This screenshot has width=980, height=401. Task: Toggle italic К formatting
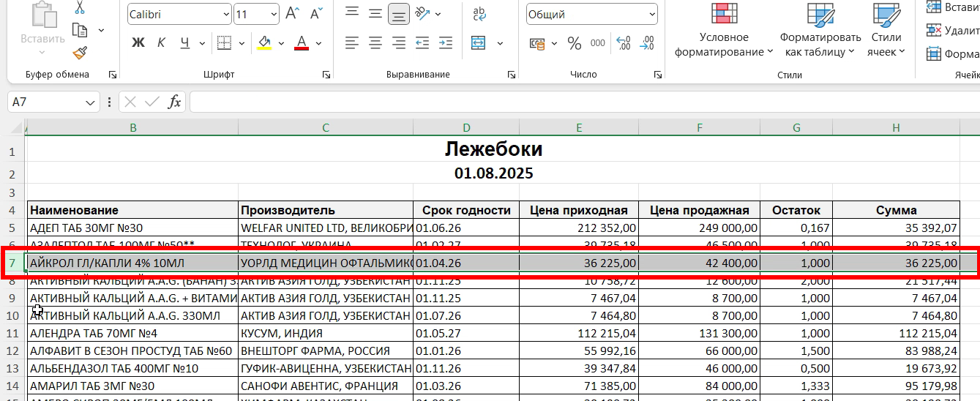[x=161, y=43]
